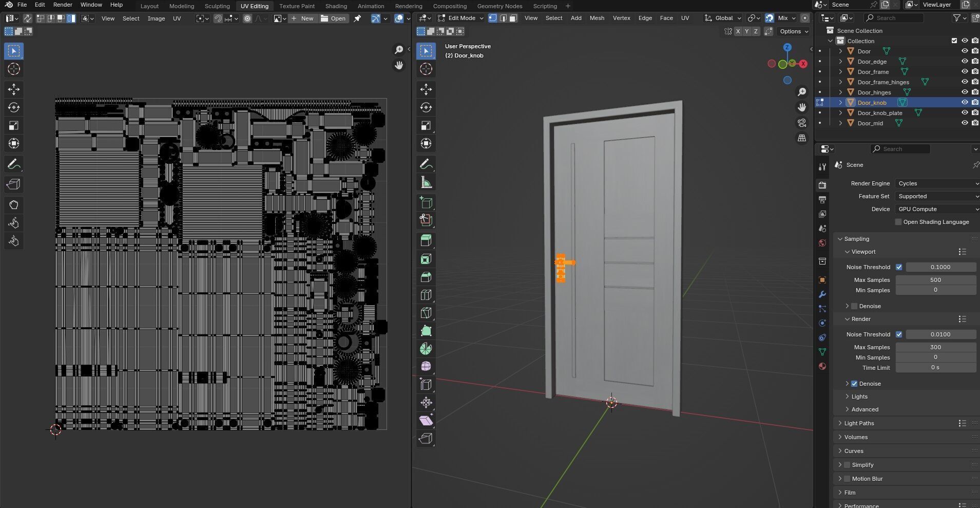Select the Knife tool
The height and width of the screenshot is (508, 980).
(426, 313)
